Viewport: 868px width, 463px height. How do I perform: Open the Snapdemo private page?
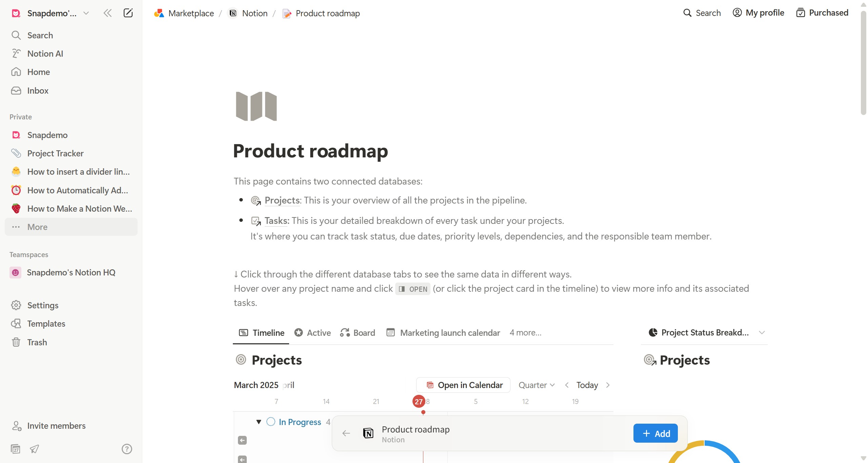tap(71, 135)
